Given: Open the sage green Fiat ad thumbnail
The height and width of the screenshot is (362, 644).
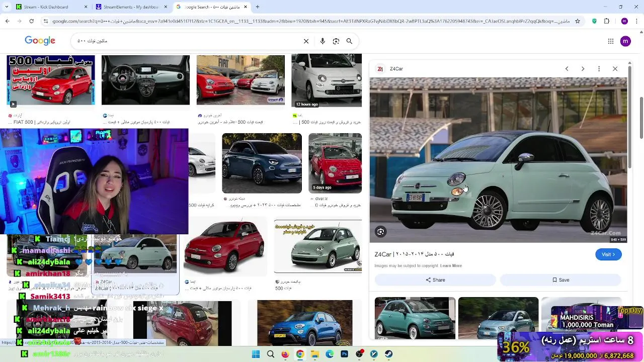Looking at the screenshot, I should (x=318, y=246).
